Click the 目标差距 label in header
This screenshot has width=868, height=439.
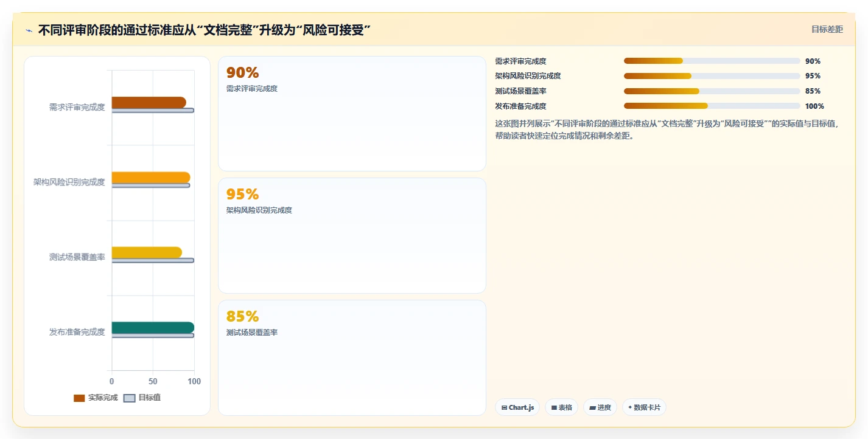coord(827,29)
